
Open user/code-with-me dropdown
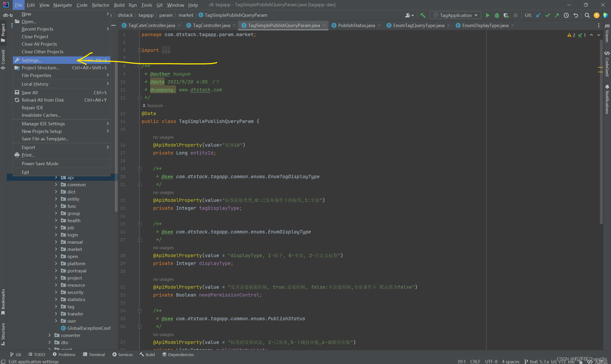coord(409,15)
